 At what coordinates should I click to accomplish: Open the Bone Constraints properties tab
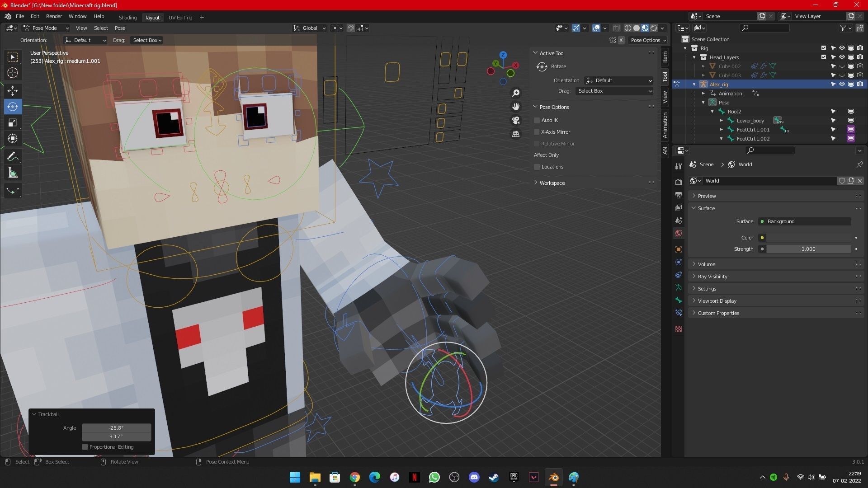point(678,313)
